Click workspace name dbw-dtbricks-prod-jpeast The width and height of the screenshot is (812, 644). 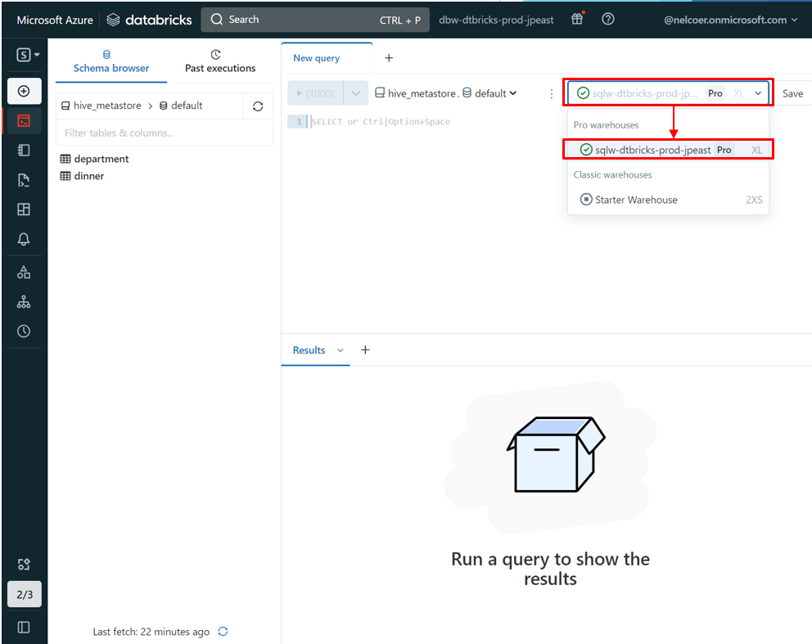(x=496, y=20)
